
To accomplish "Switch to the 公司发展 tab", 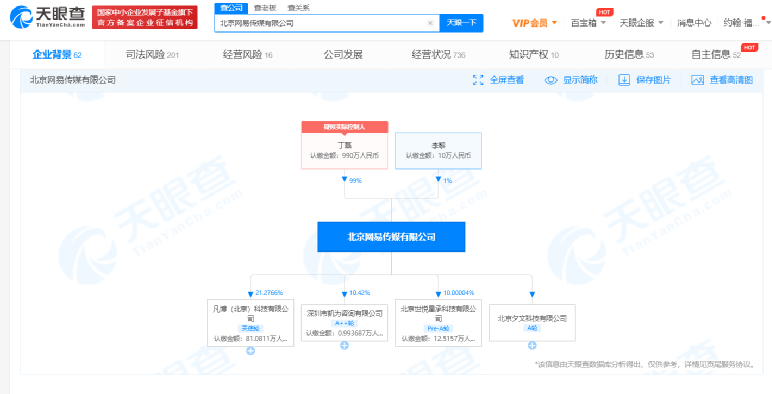I will click(343, 55).
